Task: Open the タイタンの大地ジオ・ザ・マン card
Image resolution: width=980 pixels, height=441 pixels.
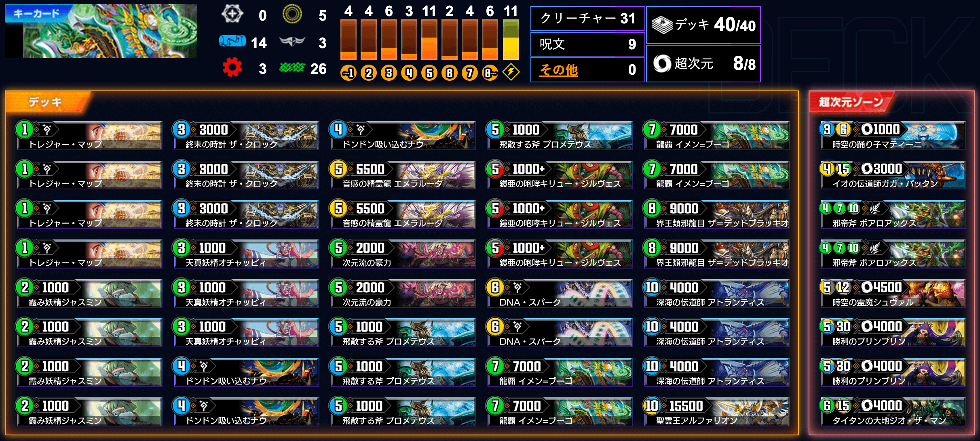Action: pos(893,412)
